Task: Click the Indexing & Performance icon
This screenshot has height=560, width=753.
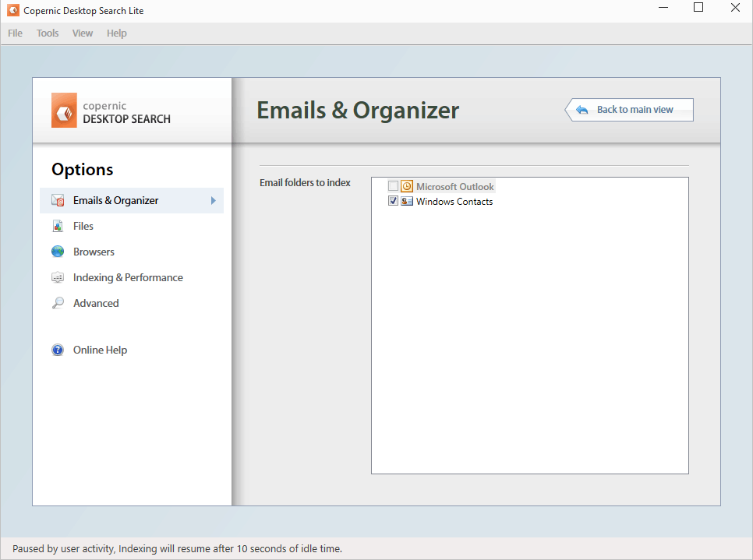Action: click(58, 278)
